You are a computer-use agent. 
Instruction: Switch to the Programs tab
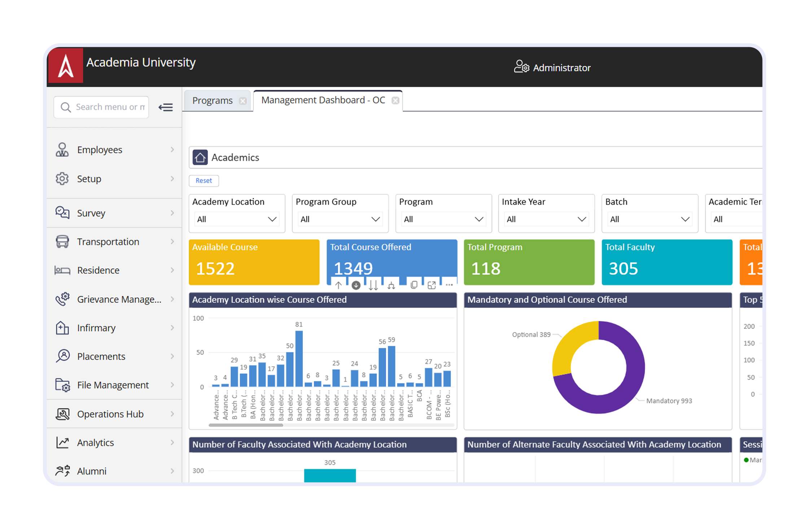[x=213, y=101]
